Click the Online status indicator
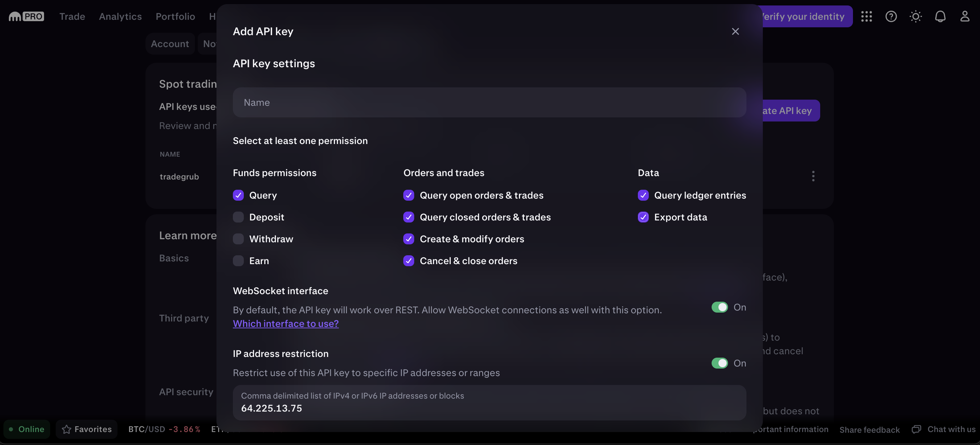Image resolution: width=980 pixels, height=445 pixels. pyautogui.click(x=27, y=429)
